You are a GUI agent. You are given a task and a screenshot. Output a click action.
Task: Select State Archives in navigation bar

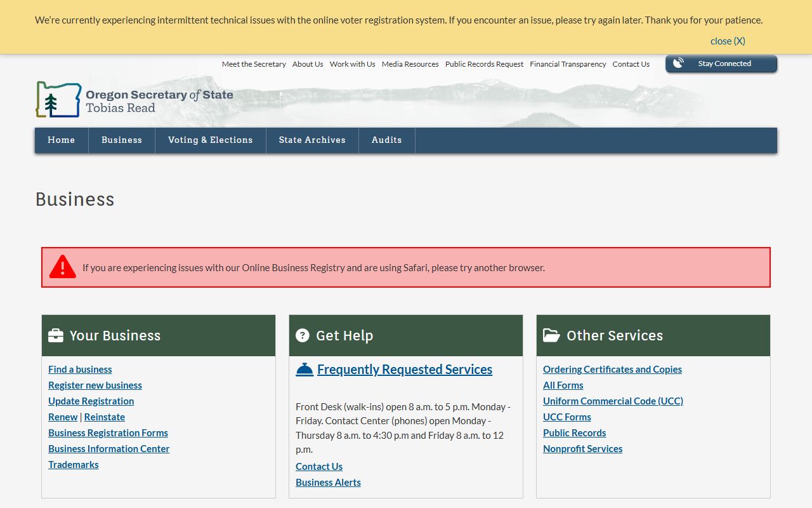pos(312,140)
